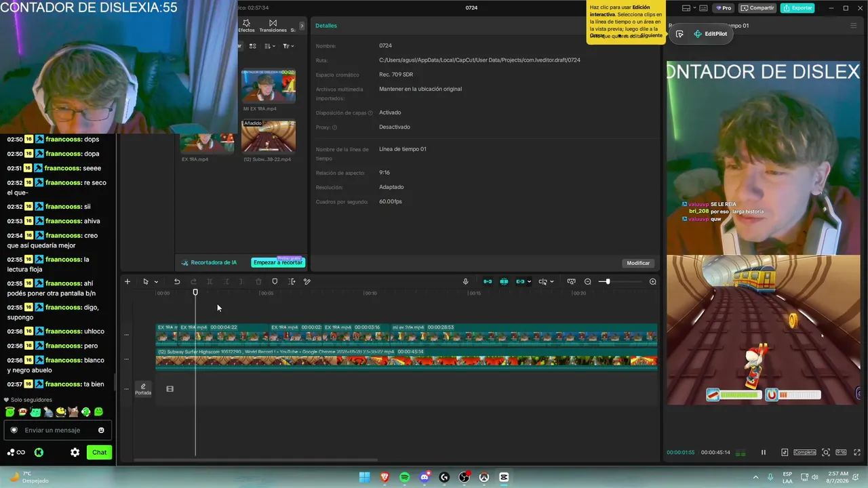Click the Portada cover button

tap(143, 389)
